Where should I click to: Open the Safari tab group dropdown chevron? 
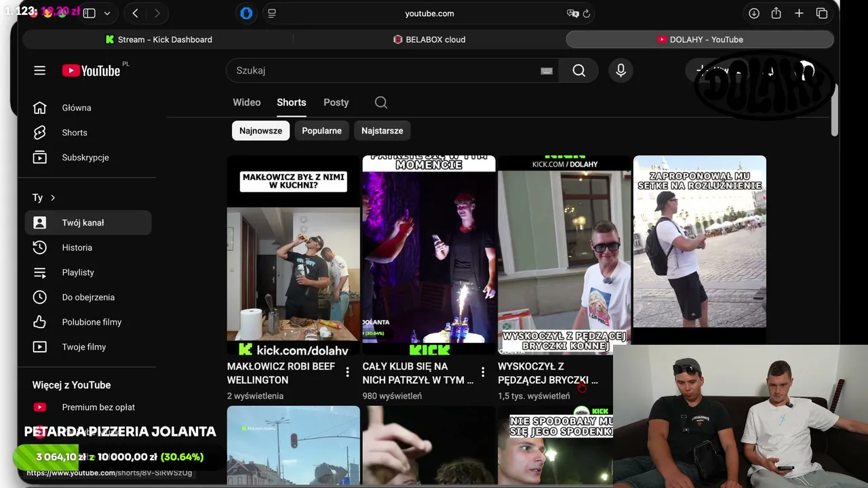(107, 14)
